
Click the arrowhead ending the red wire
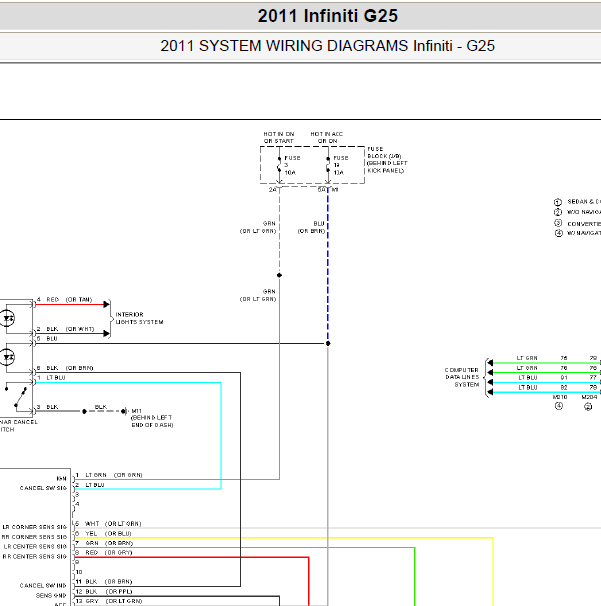coord(106,305)
